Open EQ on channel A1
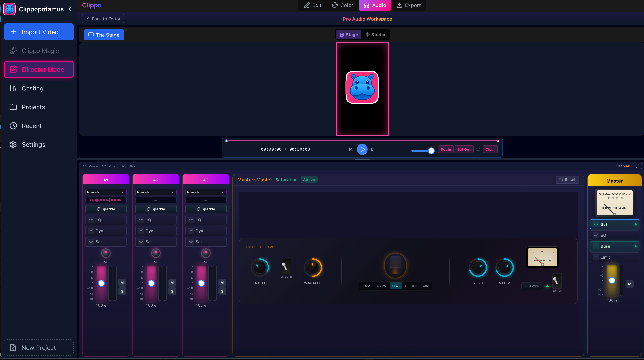The image size is (644, 360). (x=106, y=220)
